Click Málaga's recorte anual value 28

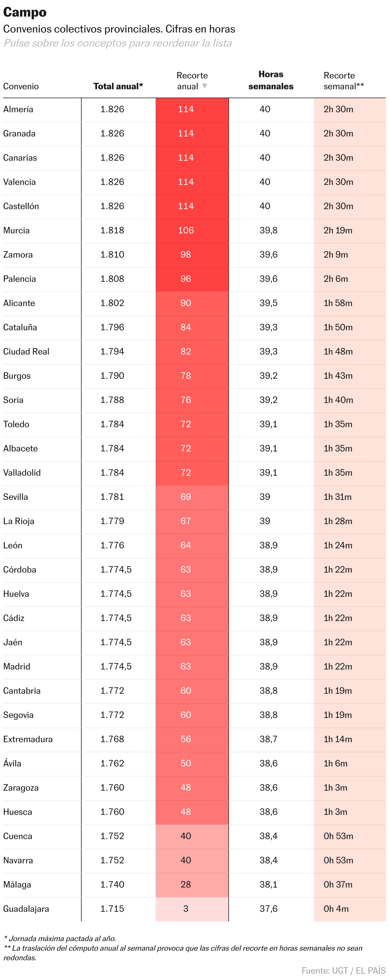pos(186,884)
